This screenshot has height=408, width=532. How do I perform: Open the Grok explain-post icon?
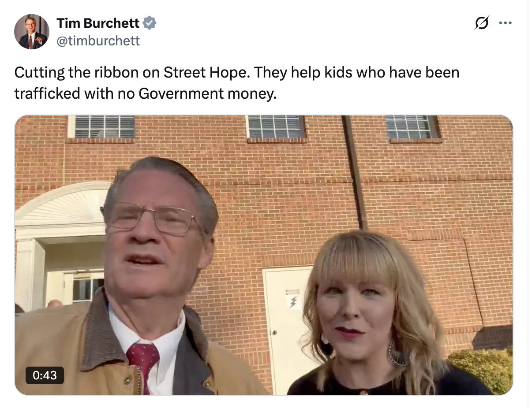click(482, 22)
